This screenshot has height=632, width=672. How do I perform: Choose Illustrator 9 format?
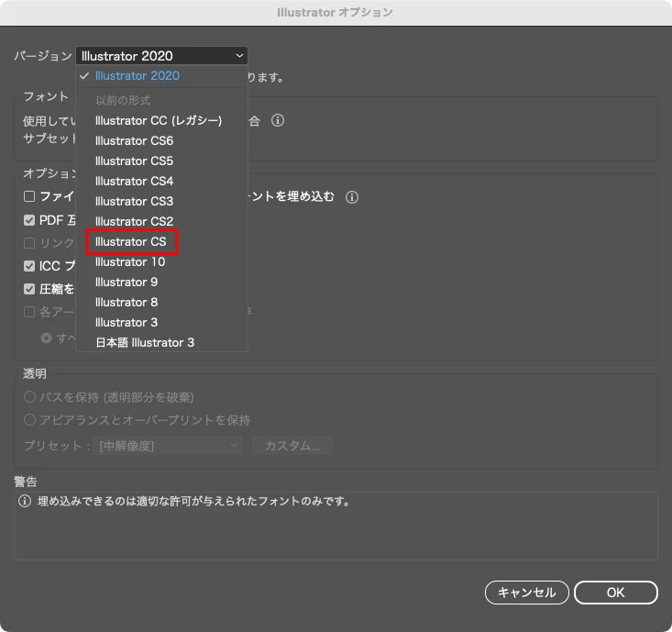click(161, 282)
